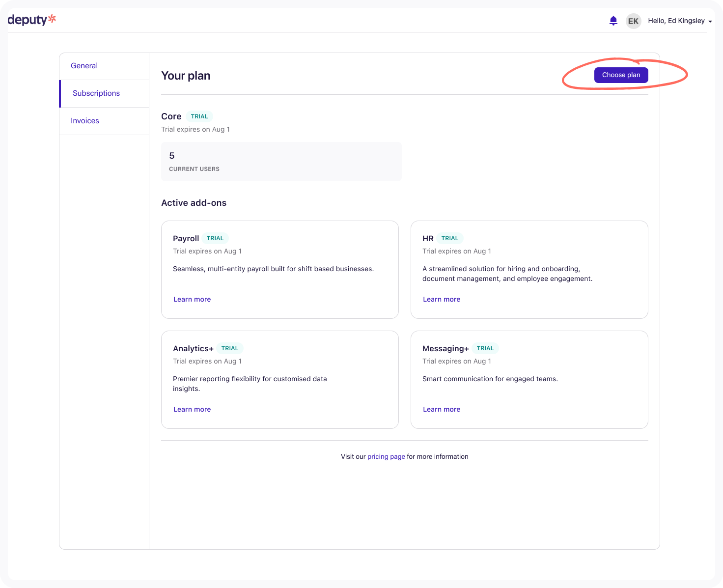Open Learn more for Analytics+
The width and height of the screenshot is (723, 588).
tap(192, 409)
